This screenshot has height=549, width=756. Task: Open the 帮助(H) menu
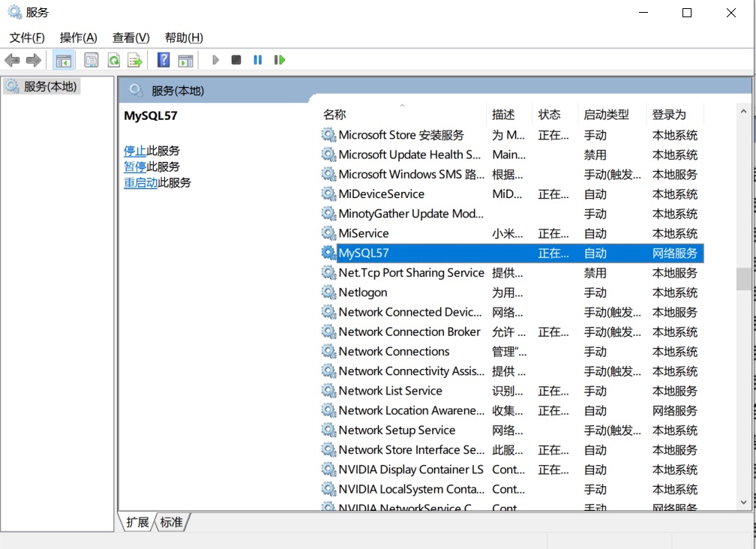[184, 37]
